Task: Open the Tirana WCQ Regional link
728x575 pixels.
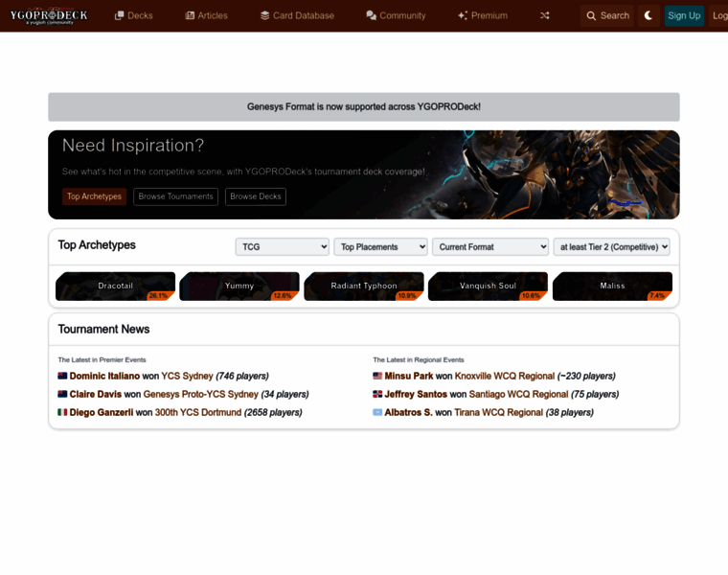Action: click(499, 412)
